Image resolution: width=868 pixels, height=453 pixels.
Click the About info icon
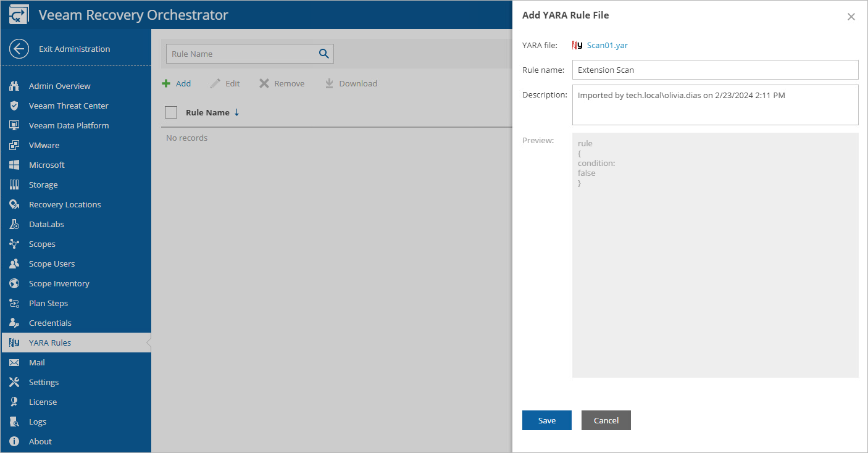tap(15, 441)
